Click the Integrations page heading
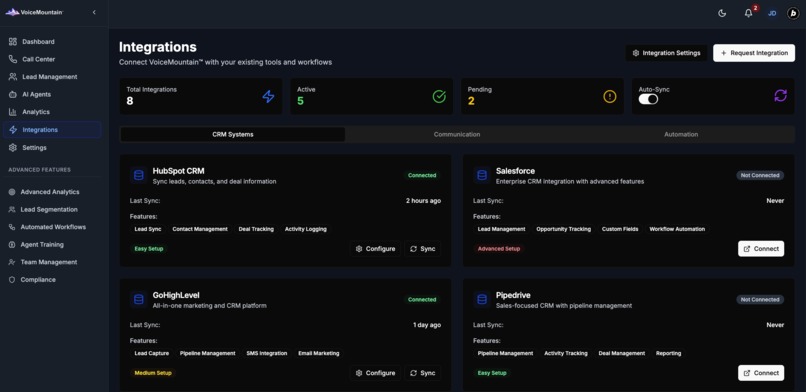806x392 pixels. click(158, 47)
